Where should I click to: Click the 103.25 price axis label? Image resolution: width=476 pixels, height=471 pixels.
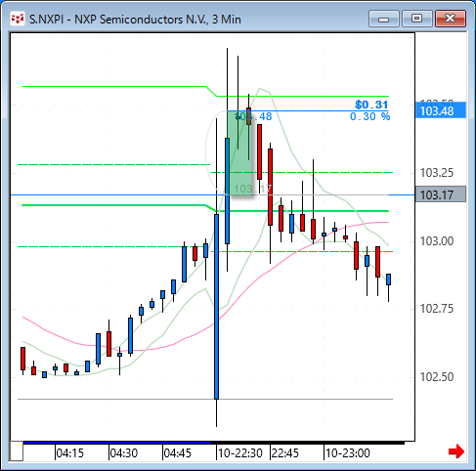tap(437, 173)
